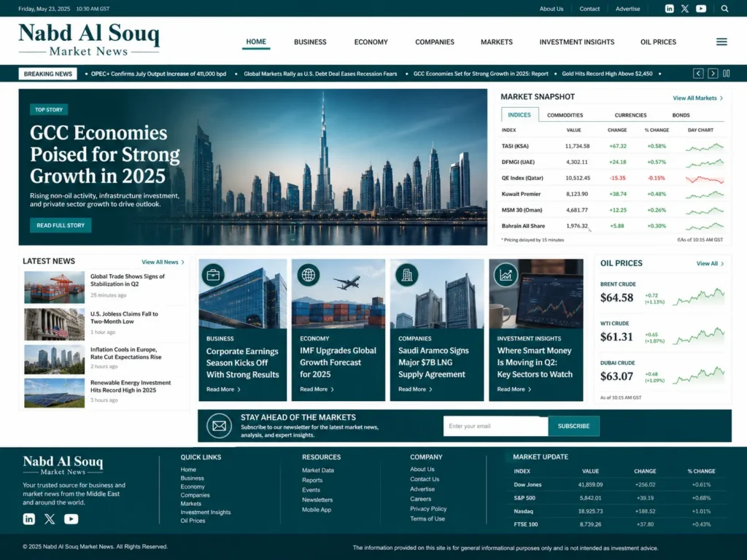This screenshot has width=747, height=560.
Task: Open U.S. Jobless Claims story thumbnail
Action: pyautogui.click(x=54, y=324)
